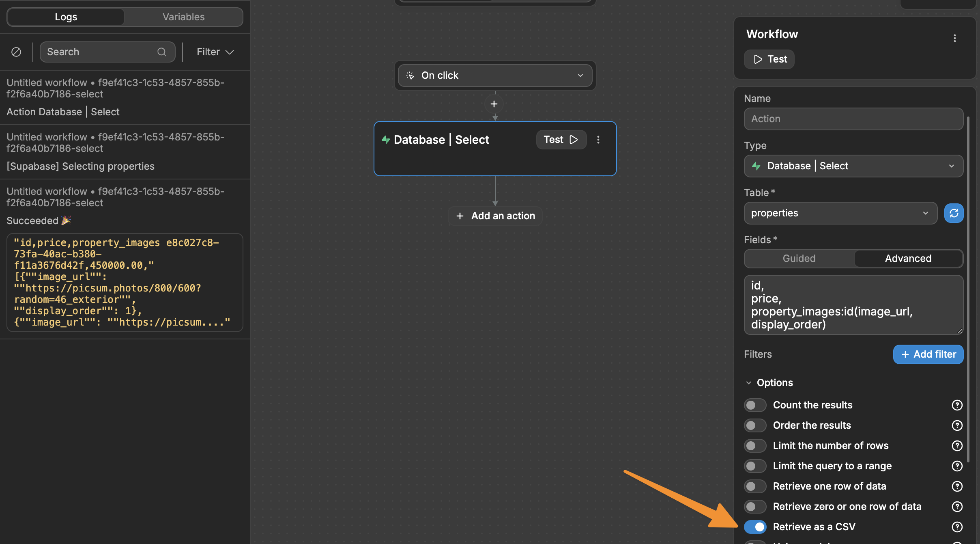Clear logs using the circle-slash icon
980x544 pixels.
click(16, 52)
